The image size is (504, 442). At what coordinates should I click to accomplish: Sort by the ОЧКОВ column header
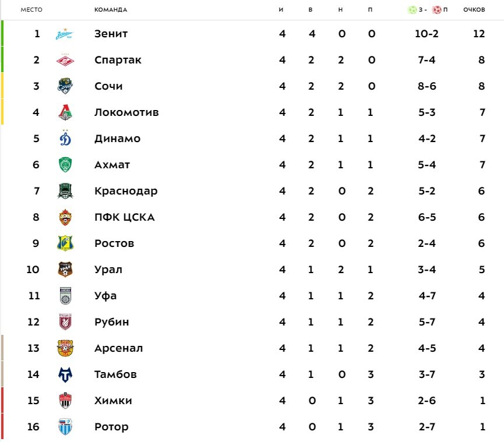(474, 10)
